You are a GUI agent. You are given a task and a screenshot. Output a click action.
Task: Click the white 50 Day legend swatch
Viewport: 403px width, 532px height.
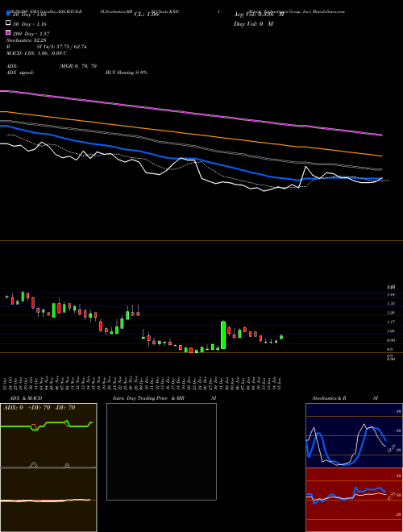click(x=8, y=23)
